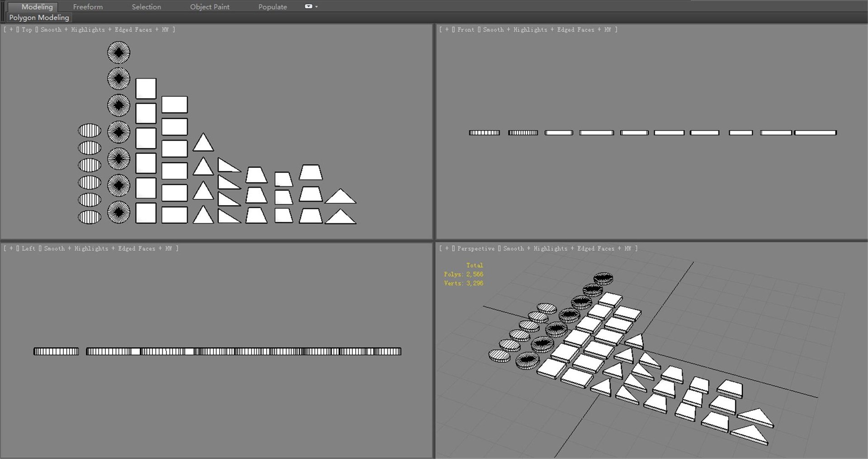Click the Verts: 3,296 statistic text
The width and height of the screenshot is (868, 459).
(x=463, y=283)
